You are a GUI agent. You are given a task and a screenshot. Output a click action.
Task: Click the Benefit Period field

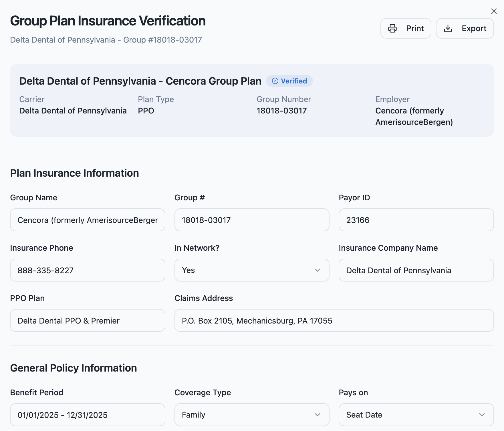tap(88, 415)
